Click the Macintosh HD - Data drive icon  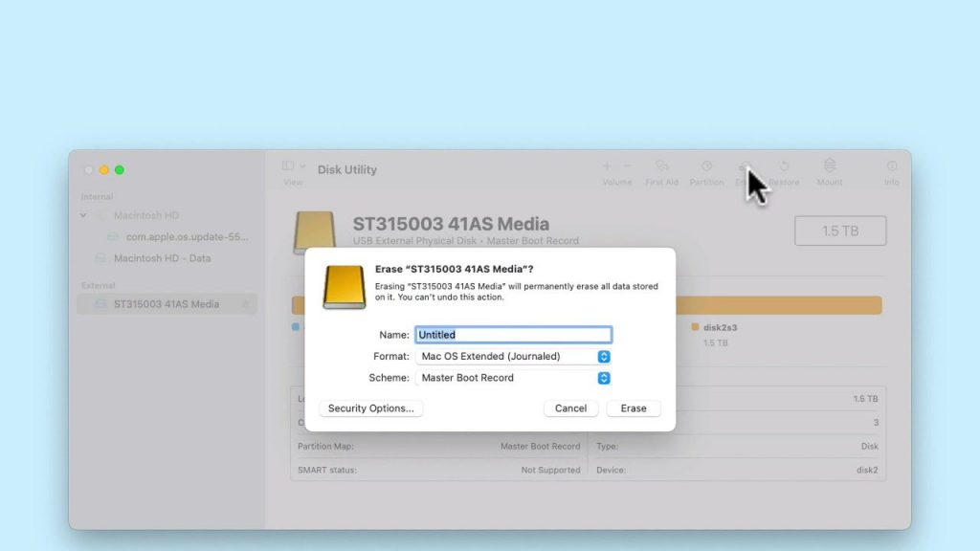pyautogui.click(x=100, y=258)
